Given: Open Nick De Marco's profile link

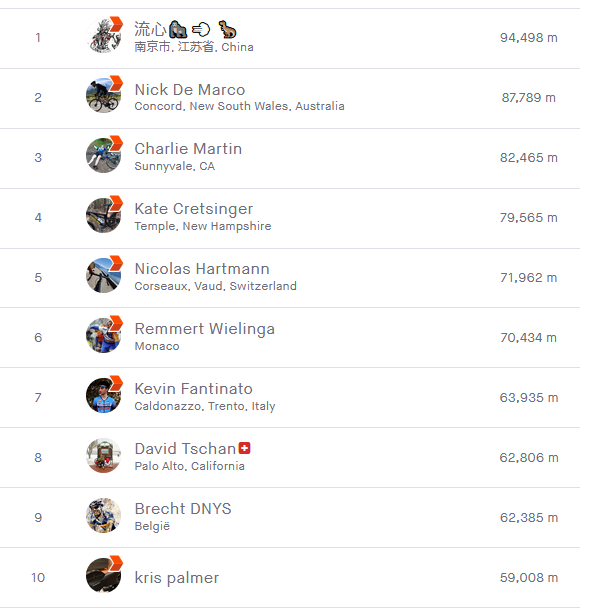Looking at the screenshot, I should pos(190,90).
